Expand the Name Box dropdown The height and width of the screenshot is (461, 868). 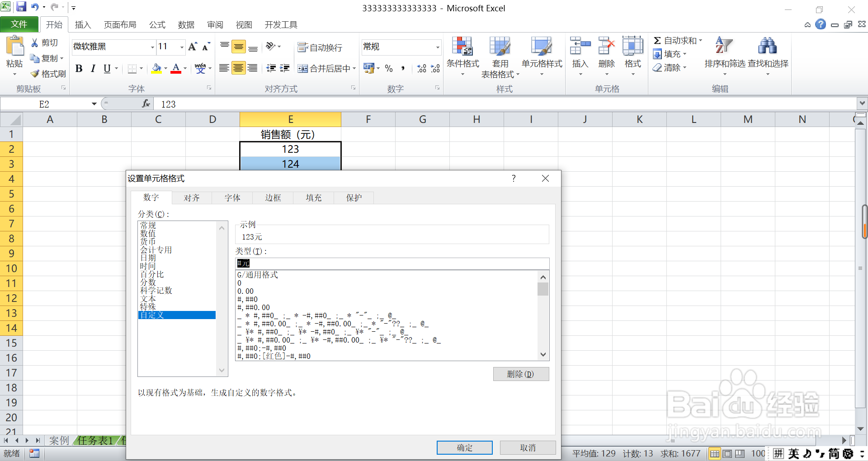[x=94, y=104]
